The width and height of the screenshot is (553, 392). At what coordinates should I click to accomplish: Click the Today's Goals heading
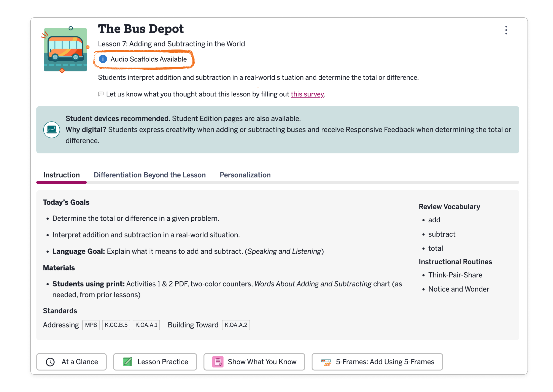coord(66,202)
